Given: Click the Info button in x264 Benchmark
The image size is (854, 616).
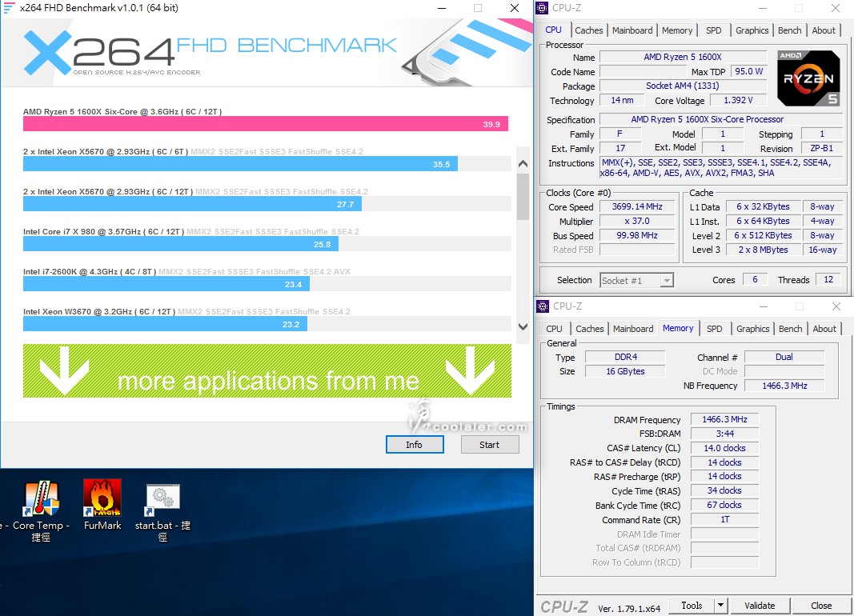Looking at the screenshot, I should pos(415,445).
